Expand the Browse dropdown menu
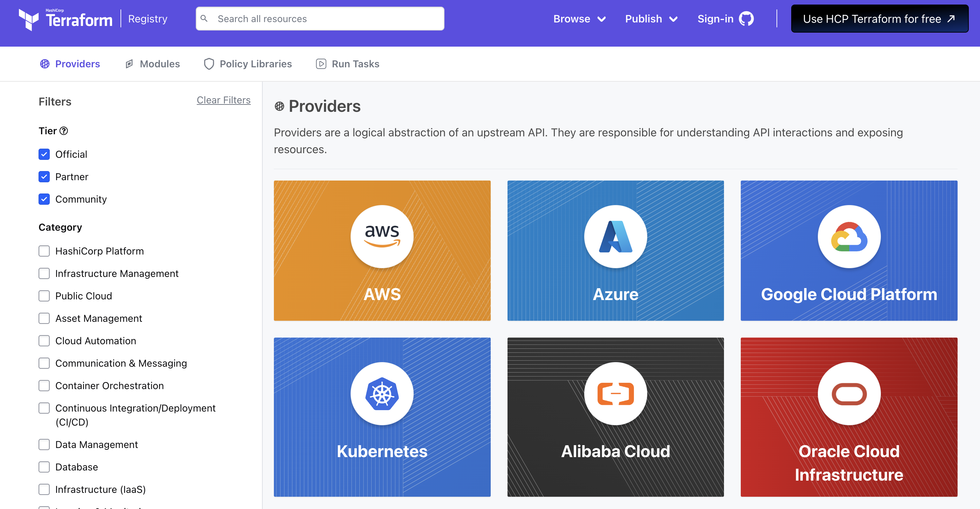The width and height of the screenshot is (980, 509). (579, 19)
